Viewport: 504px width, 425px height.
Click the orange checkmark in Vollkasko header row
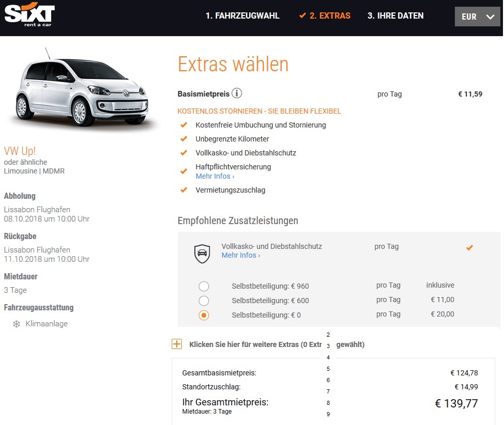(x=469, y=247)
